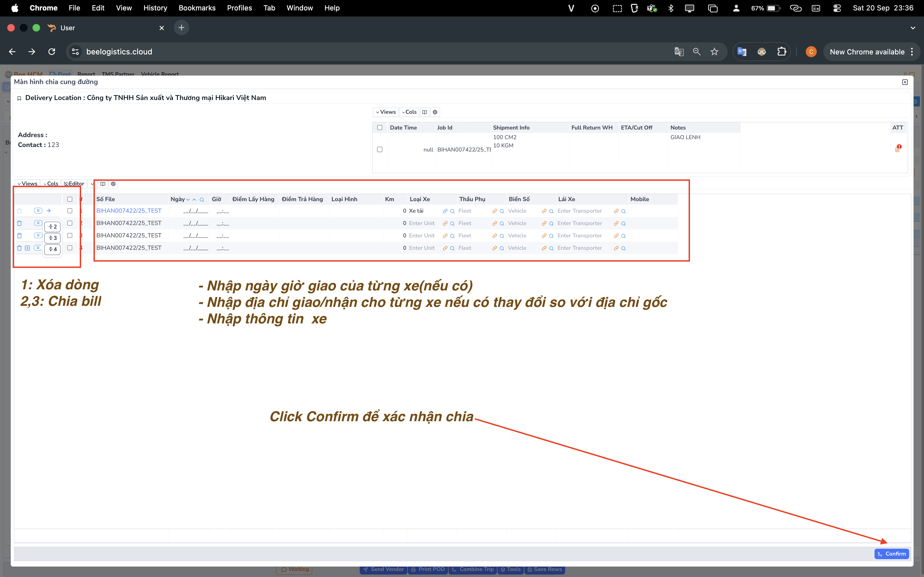Check the BIHAN007422 job row in upper table
The width and height of the screenshot is (924, 577).
point(380,149)
